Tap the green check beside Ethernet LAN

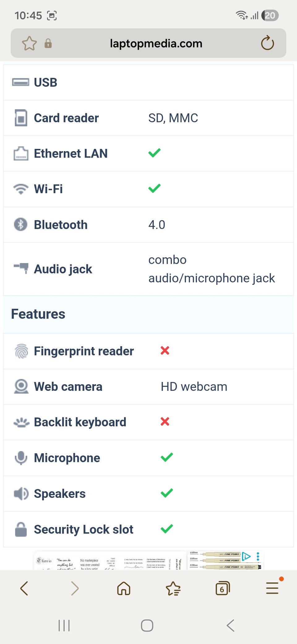point(154,153)
